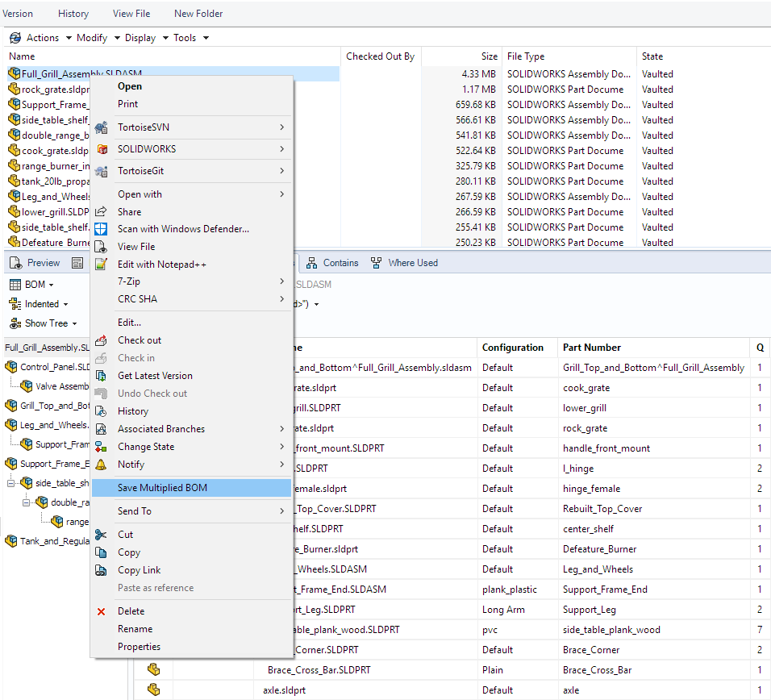
Task: Click the History clock icon in context menu
Action: click(101, 411)
